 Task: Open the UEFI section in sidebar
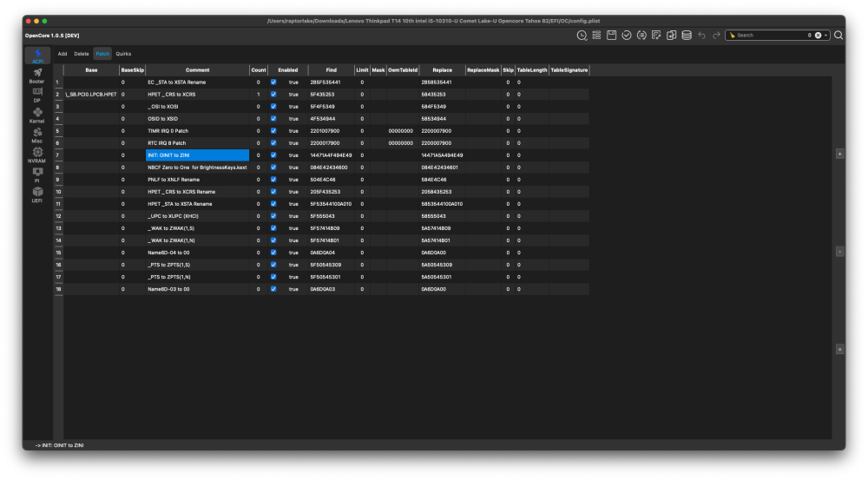coord(37,195)
